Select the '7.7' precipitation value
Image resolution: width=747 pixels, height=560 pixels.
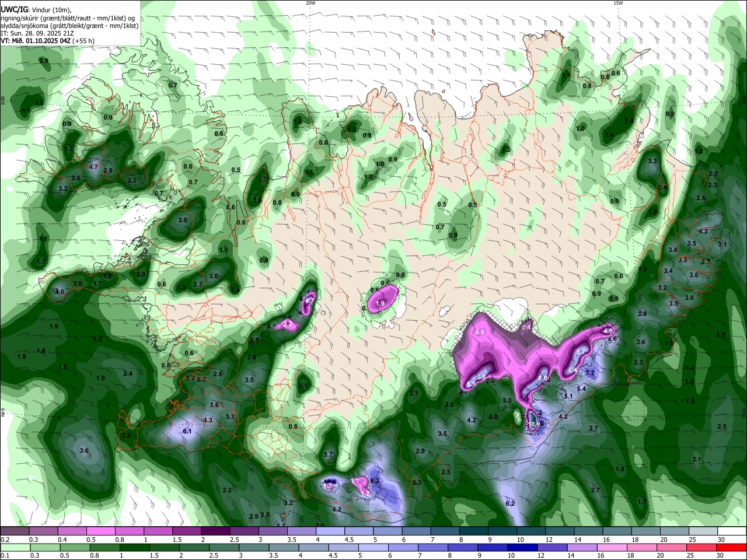(589, 373)
